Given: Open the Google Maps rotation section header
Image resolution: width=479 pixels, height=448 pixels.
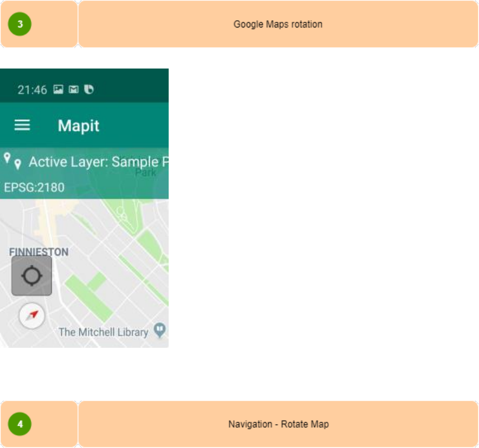Looking at the screenshot, I should (x=278, y=24).
